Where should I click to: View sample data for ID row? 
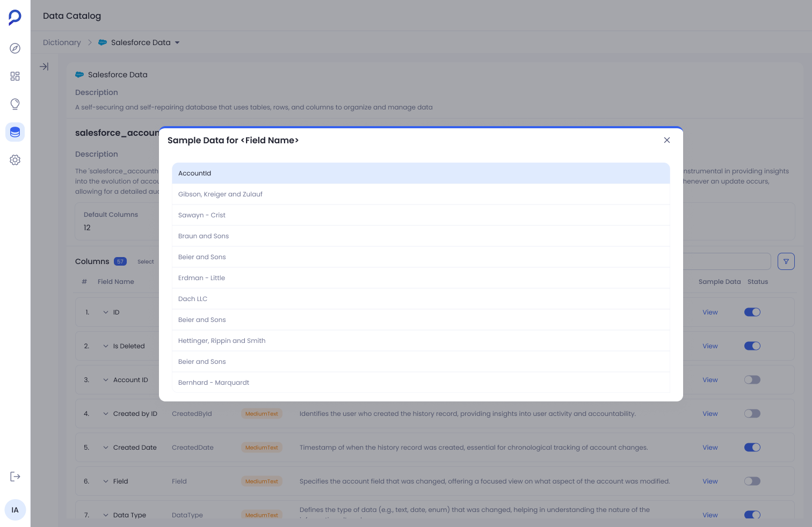[x=710, y=312]
